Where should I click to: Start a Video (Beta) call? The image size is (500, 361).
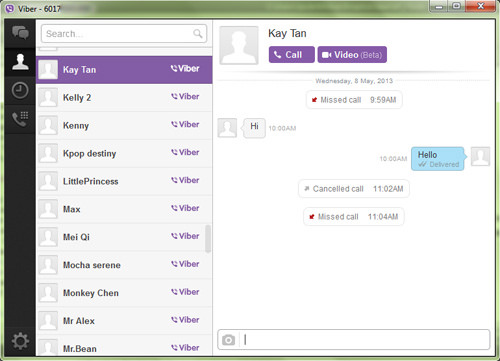click(x=352, y=55)
